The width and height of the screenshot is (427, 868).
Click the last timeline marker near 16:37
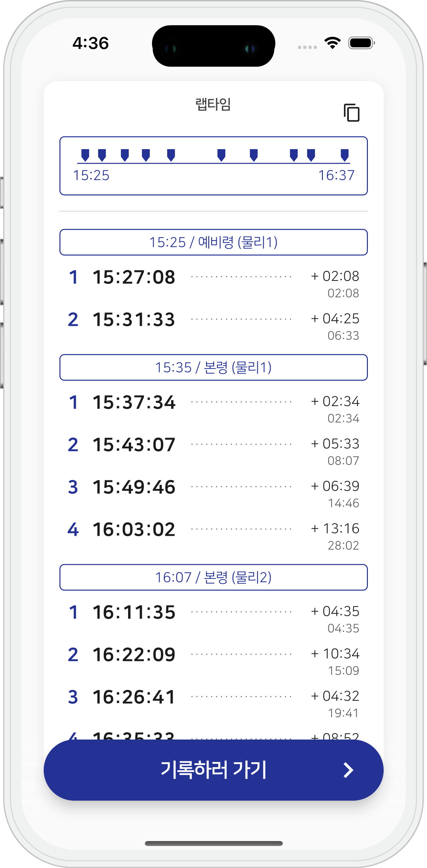(x=345, y=155)
